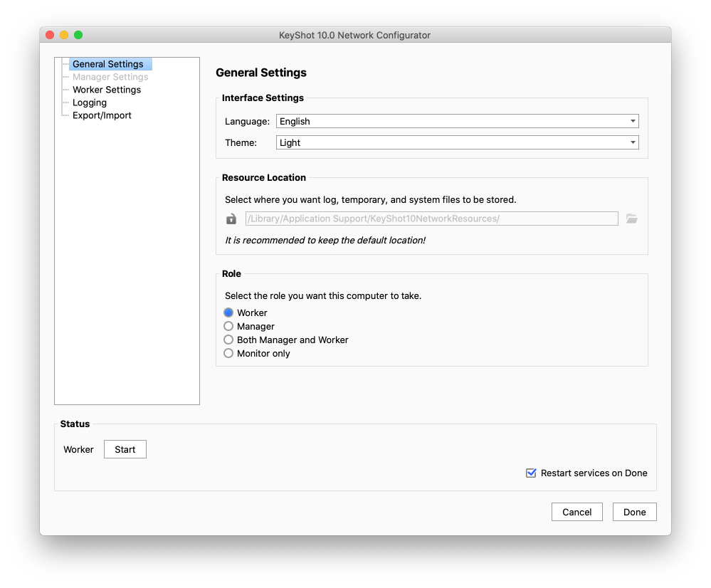Click the Done button
Viewport: 711px width, 588px height.
[x=634, y=512]
